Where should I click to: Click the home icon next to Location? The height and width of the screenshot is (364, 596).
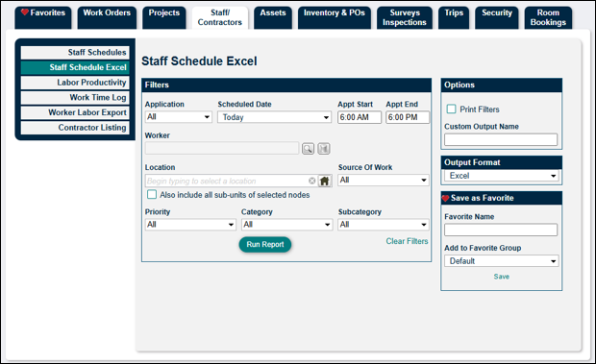325,181
